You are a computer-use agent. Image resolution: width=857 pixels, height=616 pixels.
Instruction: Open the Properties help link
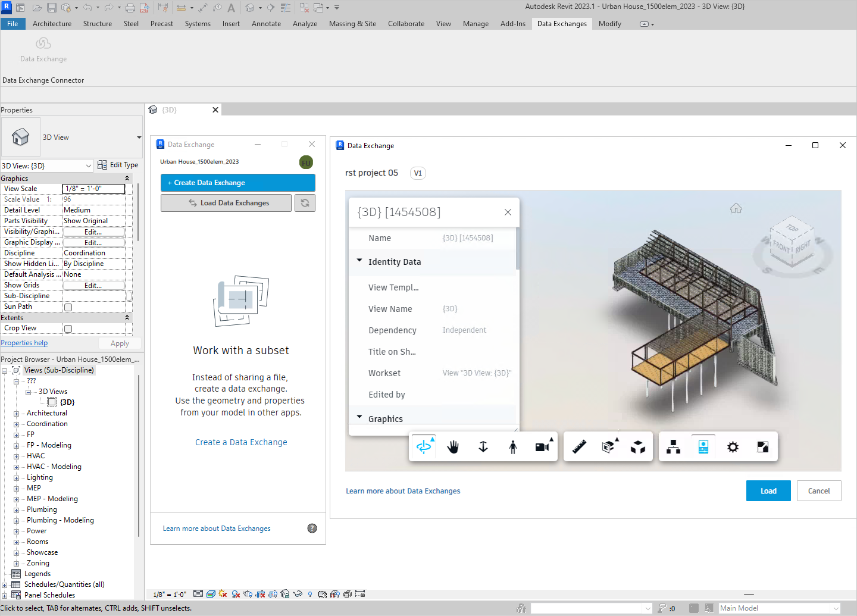24,343
